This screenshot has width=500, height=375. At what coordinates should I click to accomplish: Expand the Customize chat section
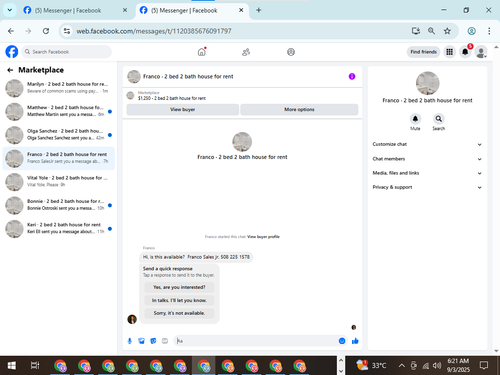[427, 144]
